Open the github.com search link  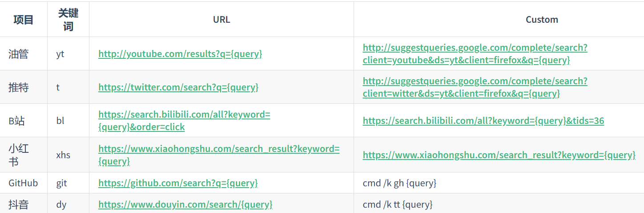tap(178, 183)
